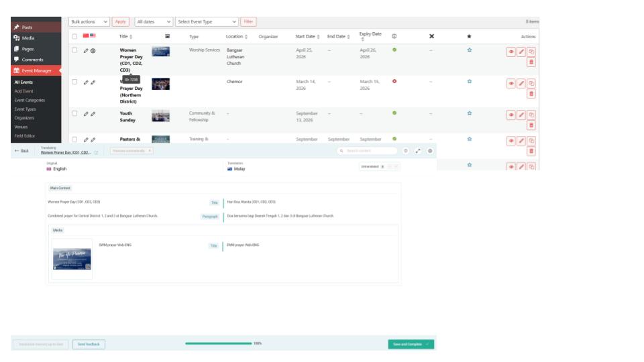The width and height of the screenshot is (644, 362).
Task: Open the external link icon beside translating title
Action: (96, 153)
